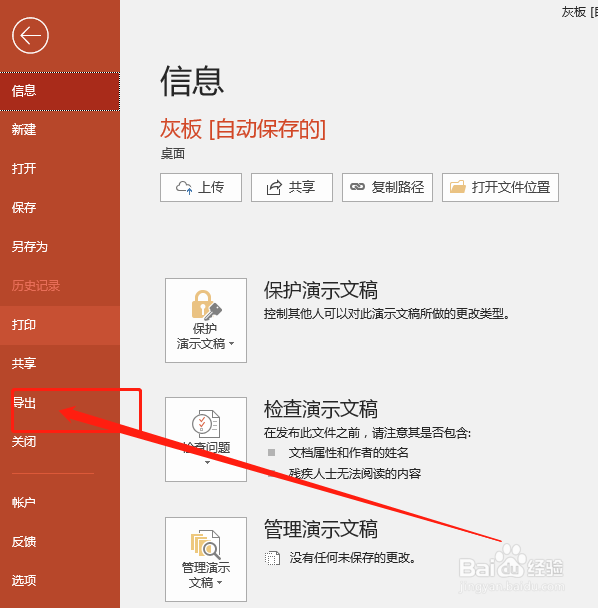Choose 另存为 in the sidebar
The image size is (598, 608).
(x=60, y=247)
